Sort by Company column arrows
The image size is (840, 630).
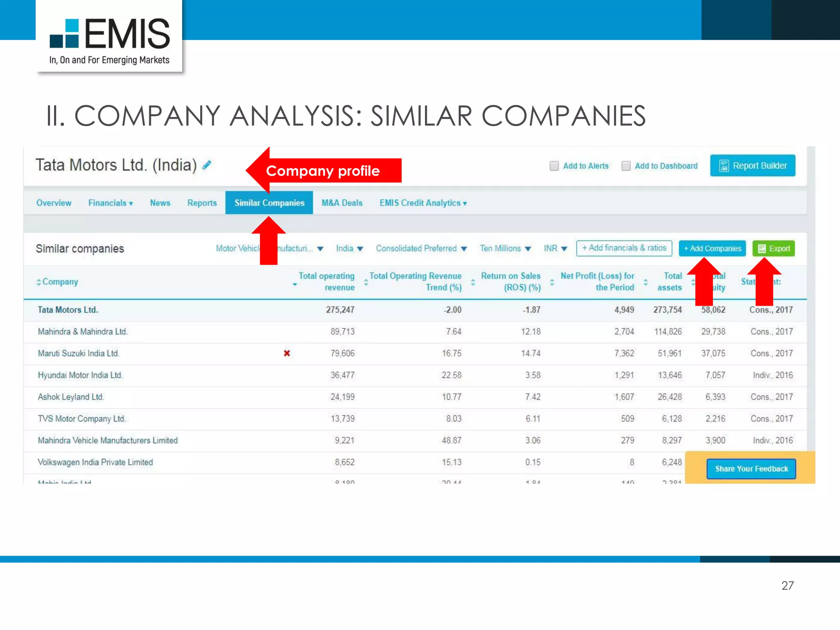[x=39, y=282]
